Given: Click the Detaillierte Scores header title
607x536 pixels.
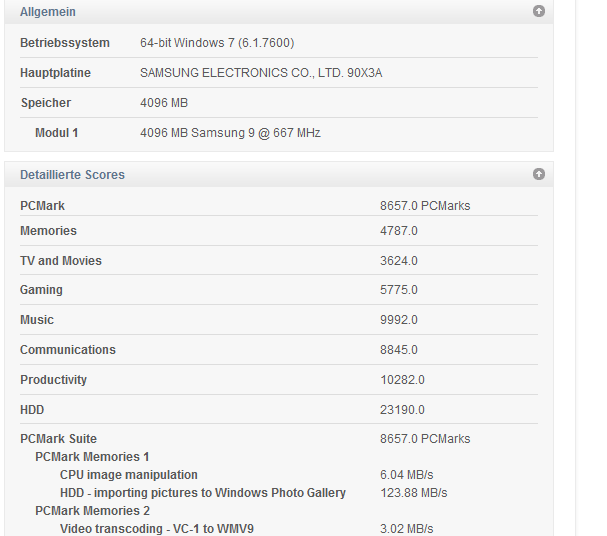Looking at the screenshot, I should pos(72,175).
